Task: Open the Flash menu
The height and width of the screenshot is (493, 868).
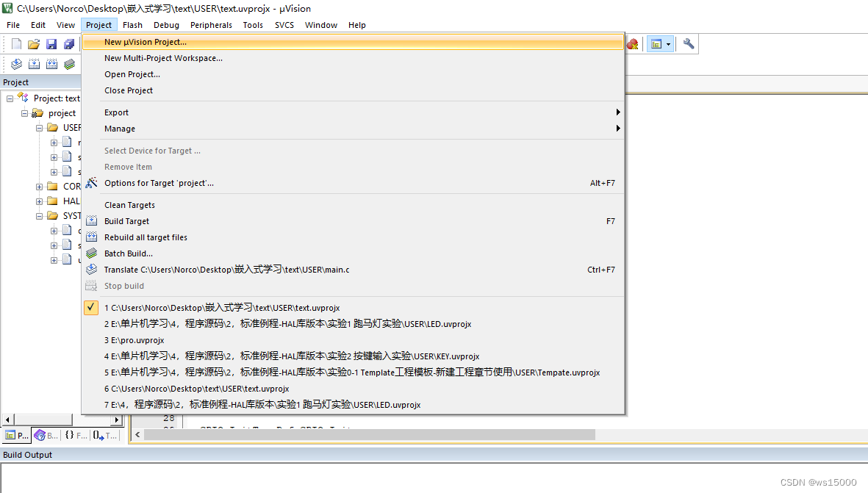Action: pyautogui.click(x=132, y=25)
